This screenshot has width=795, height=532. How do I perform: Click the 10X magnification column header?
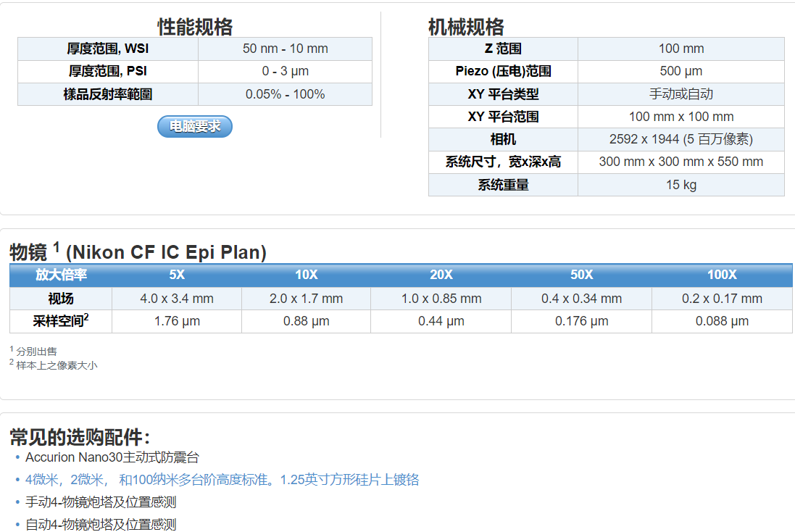[306, 275]
